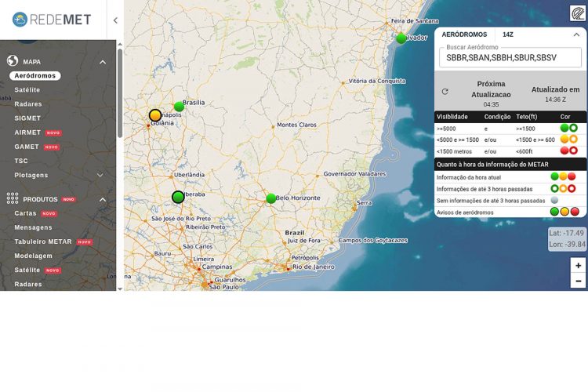The image size is (588, 392).
Task: Zoom out the map with minus button
Action: (579, 281)
